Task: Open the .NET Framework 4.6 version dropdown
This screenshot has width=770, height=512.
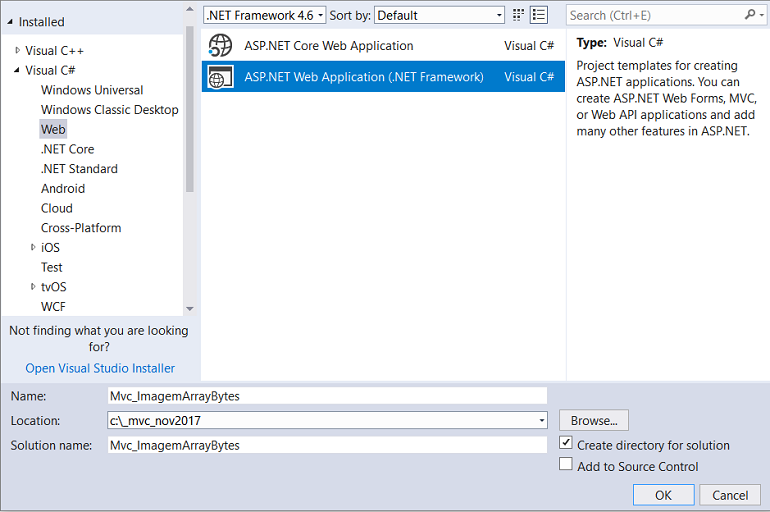Action: (x=265, y=15)
